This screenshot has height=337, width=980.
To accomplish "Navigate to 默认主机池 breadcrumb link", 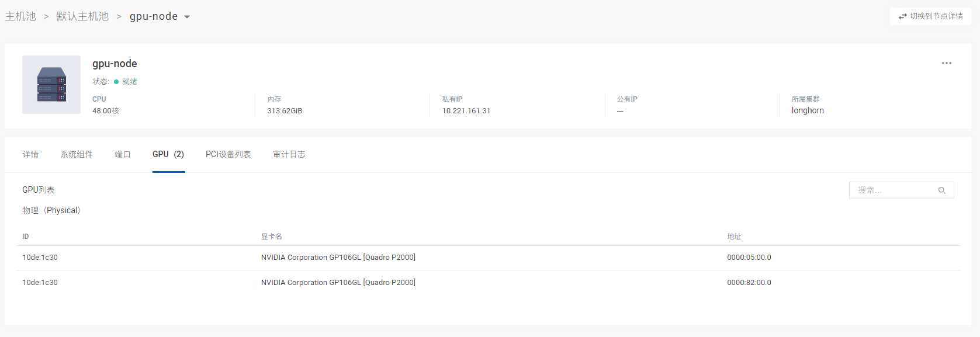I will (x=82, y=16).
